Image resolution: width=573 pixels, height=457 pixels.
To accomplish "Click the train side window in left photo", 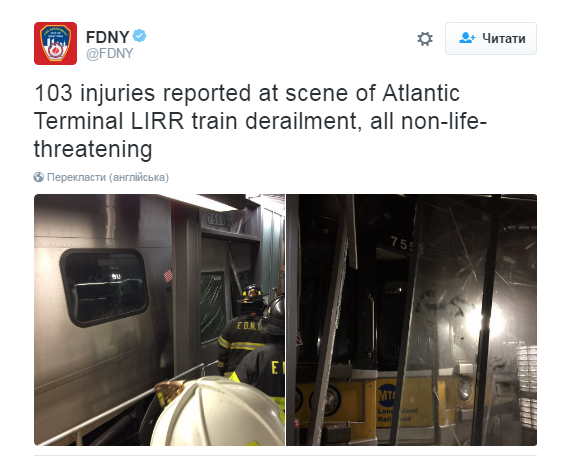I will 104,287.
